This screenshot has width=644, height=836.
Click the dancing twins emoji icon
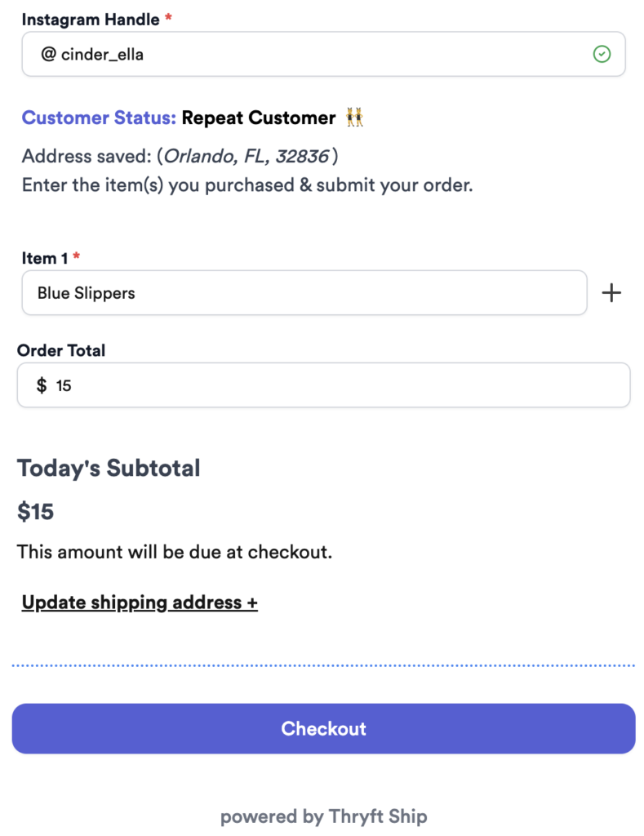pyautogui.click(x=354, y=117)
